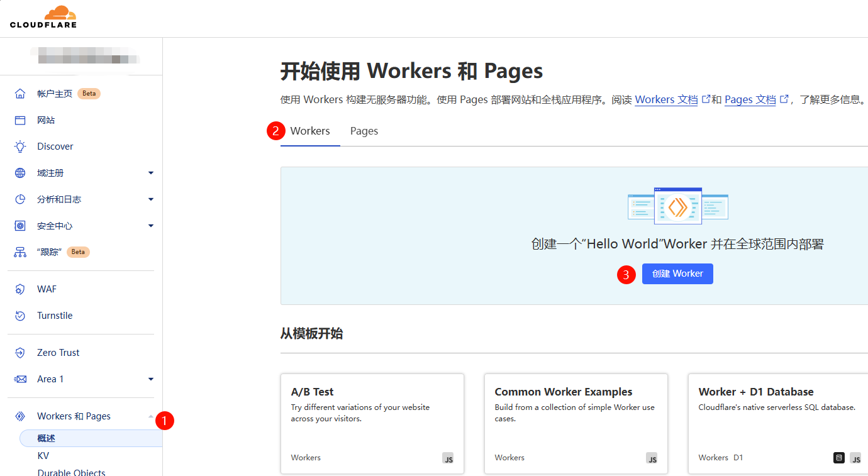Click the Cloudflare logo
868x476 pixels.
tap(43, 17)
